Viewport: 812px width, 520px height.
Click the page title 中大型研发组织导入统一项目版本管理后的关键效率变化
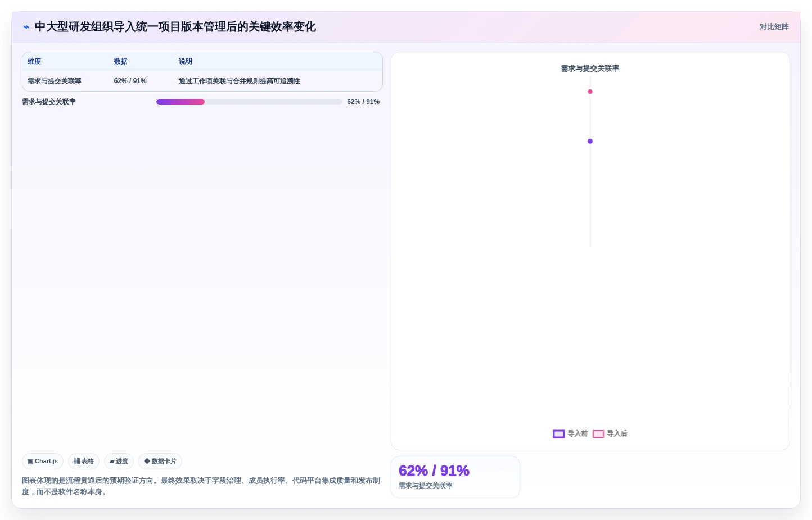click(175, 27)
